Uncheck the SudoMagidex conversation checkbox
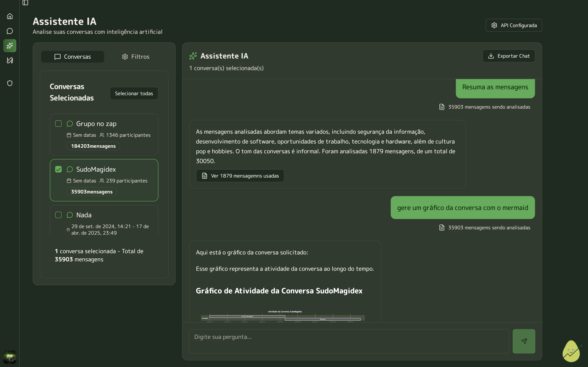 point(58,169)
